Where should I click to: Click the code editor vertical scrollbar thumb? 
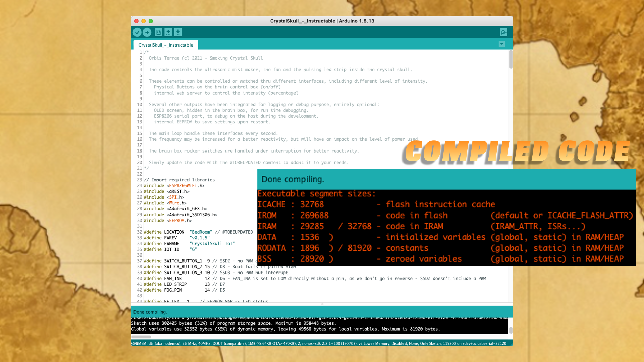coord(511,60)
